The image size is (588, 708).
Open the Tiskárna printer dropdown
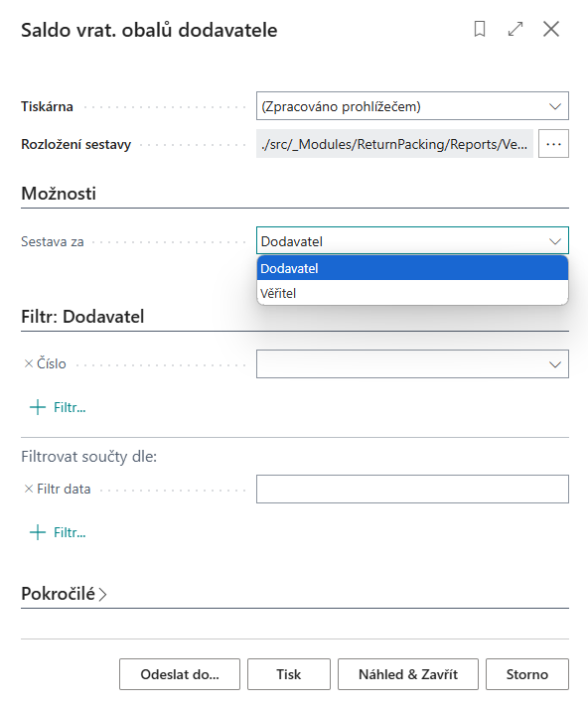(412, 106)
